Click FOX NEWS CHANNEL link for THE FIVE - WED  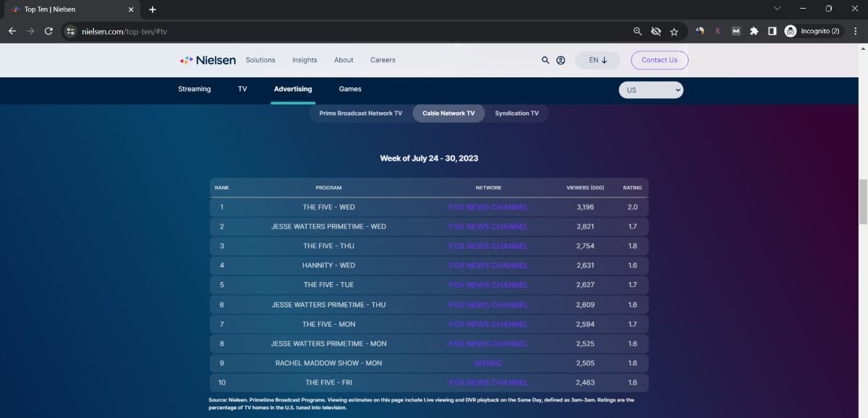pyautogui.click(x=489, y=207)
